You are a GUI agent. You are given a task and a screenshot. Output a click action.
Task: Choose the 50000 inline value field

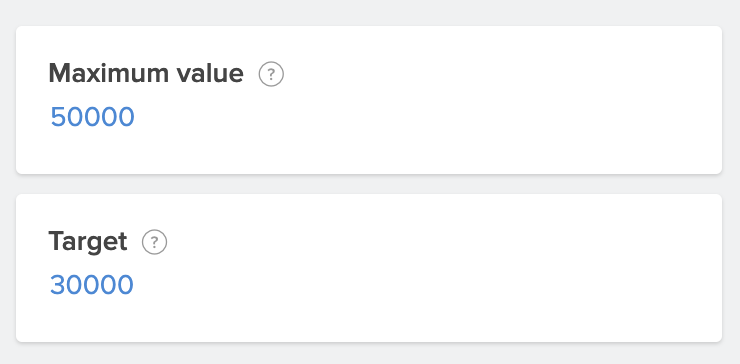tap(92, 117)
